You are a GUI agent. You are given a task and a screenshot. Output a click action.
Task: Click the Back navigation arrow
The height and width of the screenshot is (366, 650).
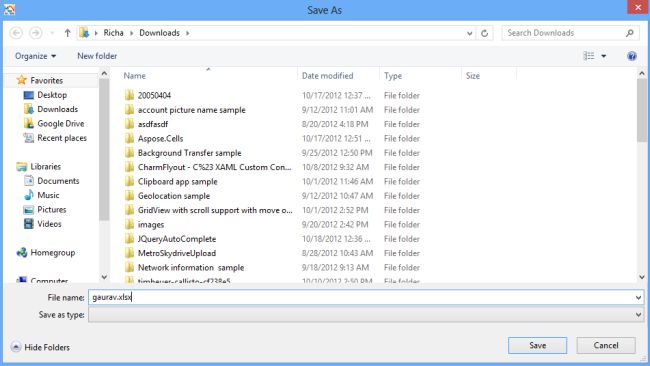point(16,33)
